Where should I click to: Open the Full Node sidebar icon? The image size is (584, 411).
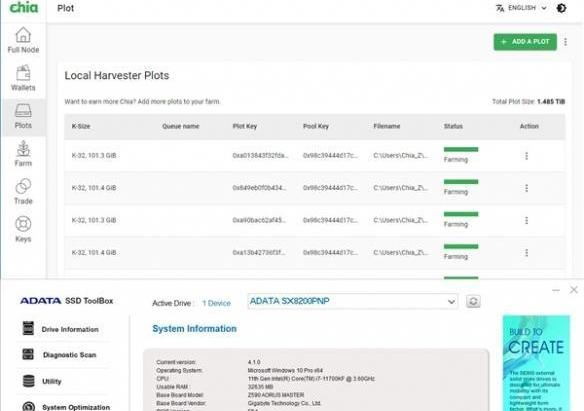23,40
